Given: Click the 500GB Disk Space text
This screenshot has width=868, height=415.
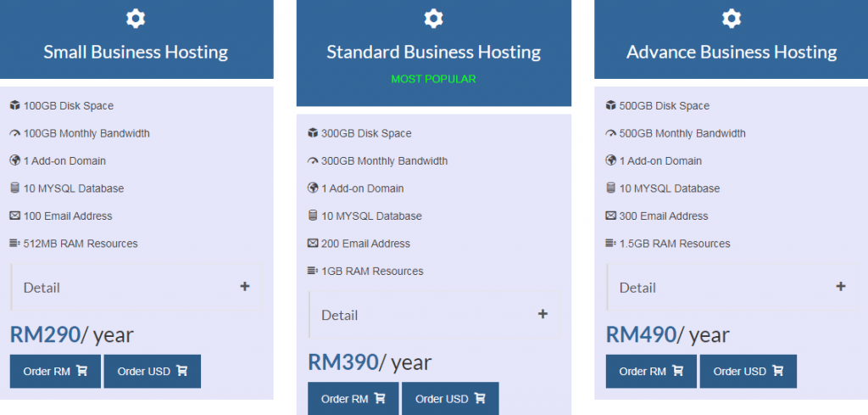Looking at the screenshot, I should click(664, 105).
